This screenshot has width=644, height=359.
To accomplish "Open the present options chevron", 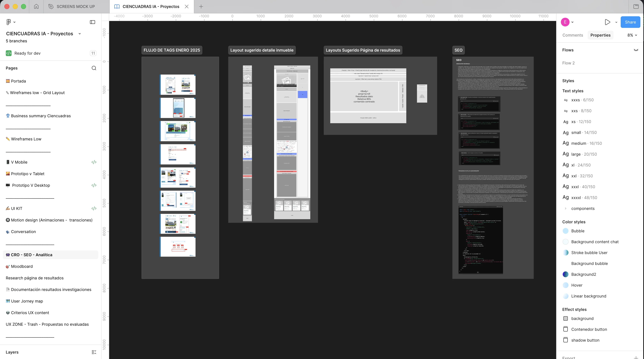I will 616,22.
